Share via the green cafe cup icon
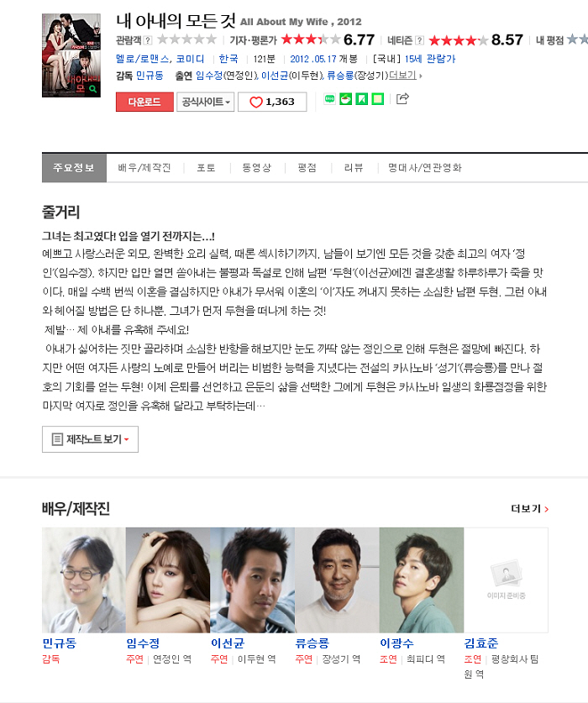Viewport: 588px width, 703px height. coord(346,98)
